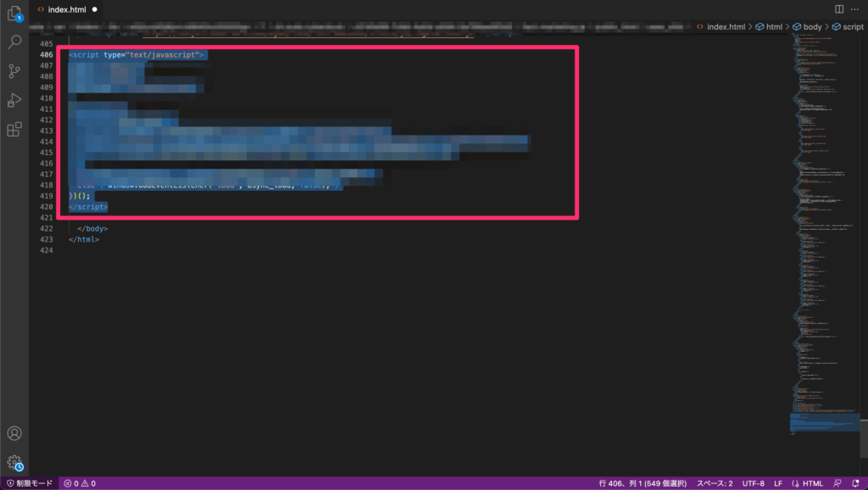
Task: Click the minimap highlighted viewport region
Action: [824, 421]
